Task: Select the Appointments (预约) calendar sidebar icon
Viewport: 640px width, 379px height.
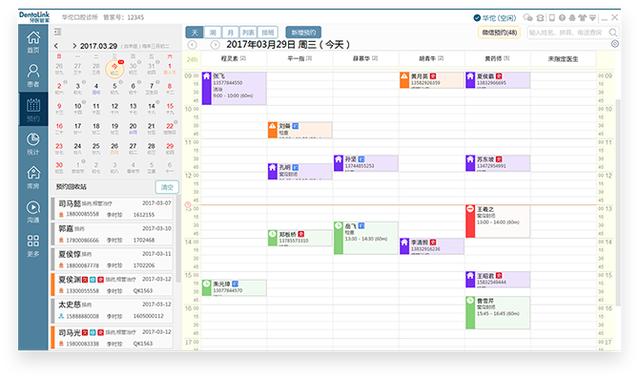Action: (33, 109)
